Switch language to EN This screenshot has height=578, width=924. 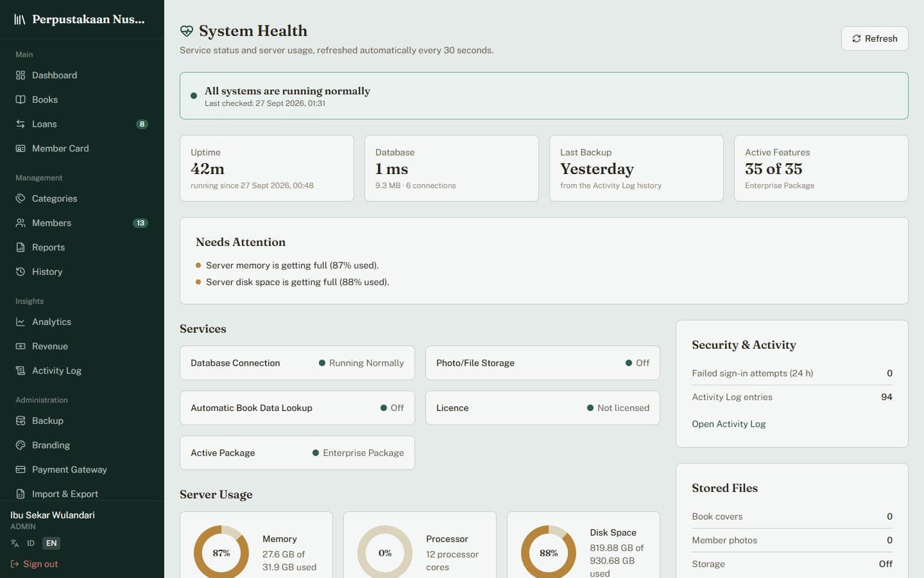[x=51, y=543]
